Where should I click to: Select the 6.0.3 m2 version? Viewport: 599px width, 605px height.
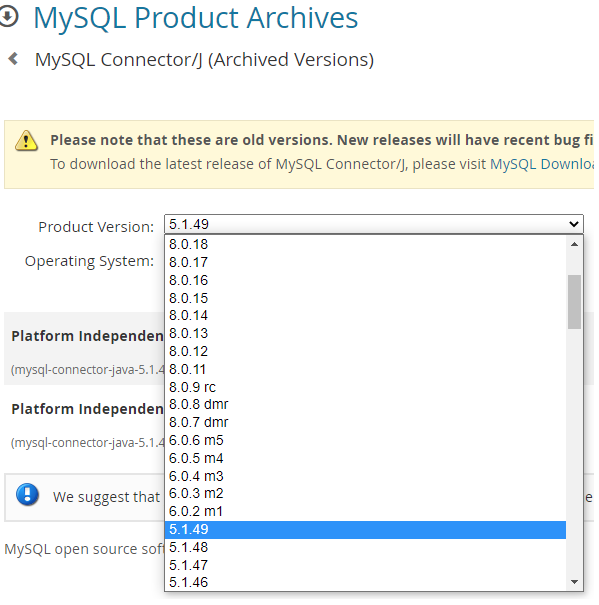tap(365, 493)
